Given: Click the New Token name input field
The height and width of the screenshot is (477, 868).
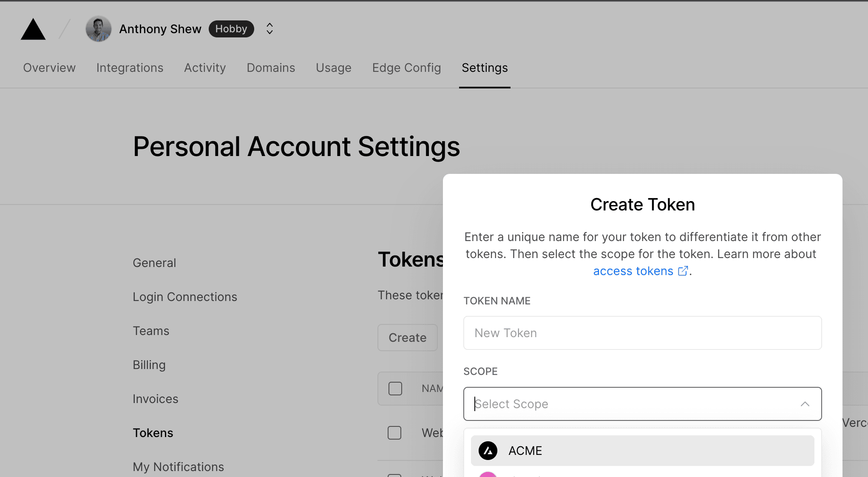Looking at the screenshot, I should pos(642,332).
